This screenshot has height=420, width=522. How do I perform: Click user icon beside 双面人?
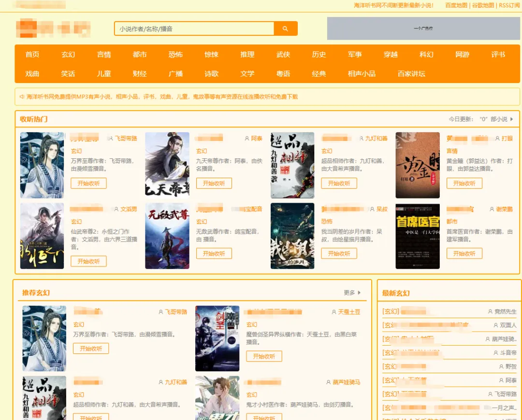tap(496, 325)
